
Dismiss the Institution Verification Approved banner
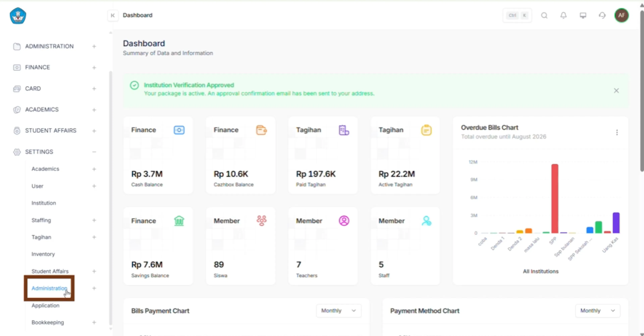pyautogui.click(x=616, y=91)
